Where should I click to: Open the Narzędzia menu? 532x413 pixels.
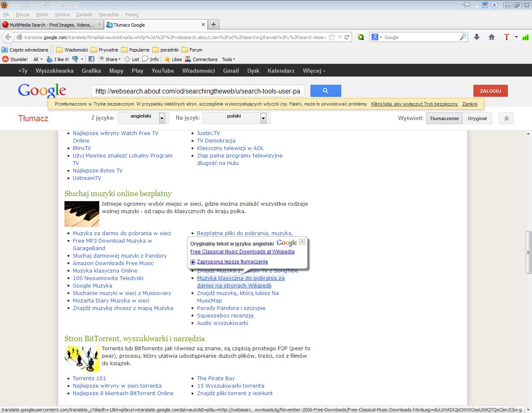pyautogui.click(x=108, y=15)
